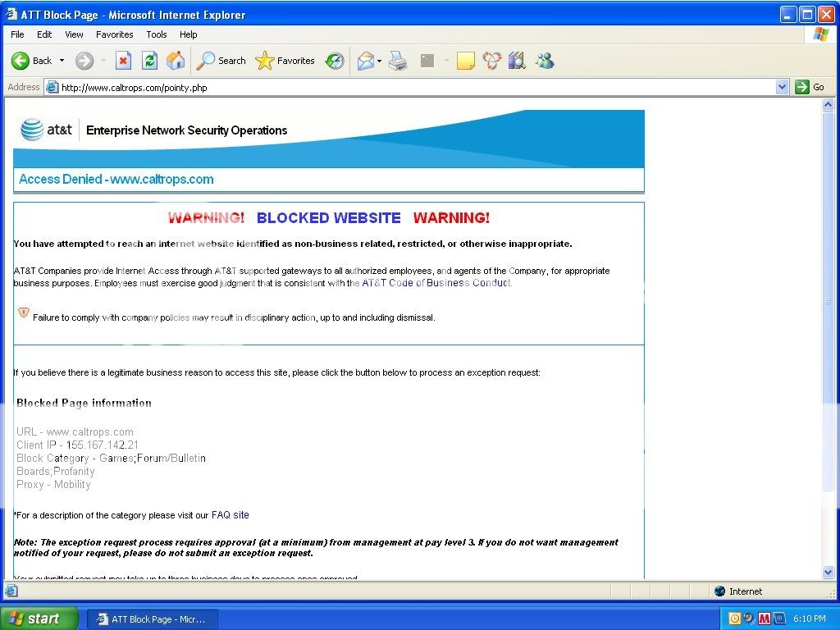Expand the address bar URL dropdown
Screen dimensions: 840x630
click(782, 87)
